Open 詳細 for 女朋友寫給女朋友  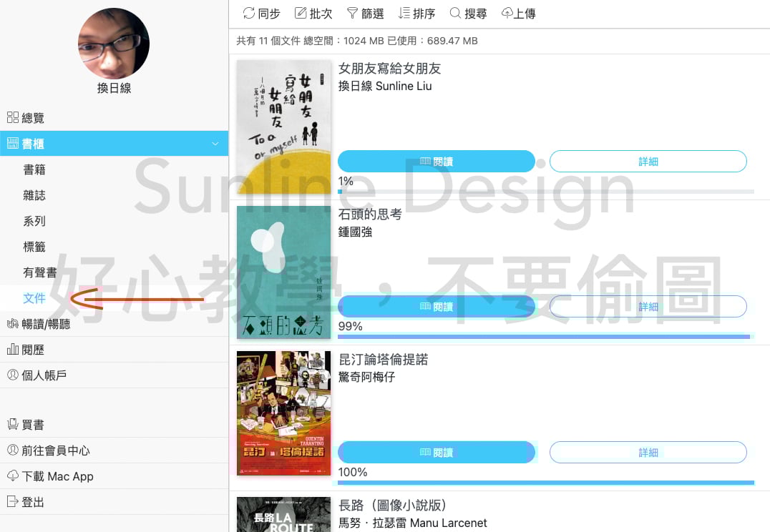click(x=648, y=162)
